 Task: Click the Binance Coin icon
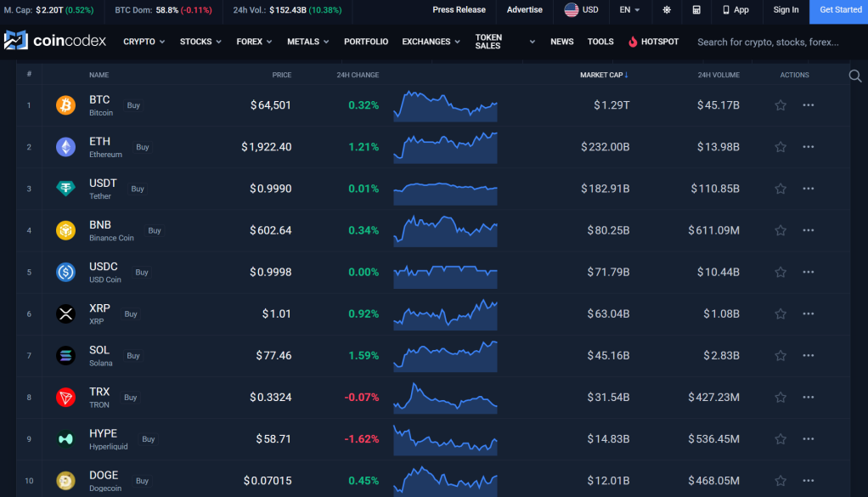(x=65, y=230)
